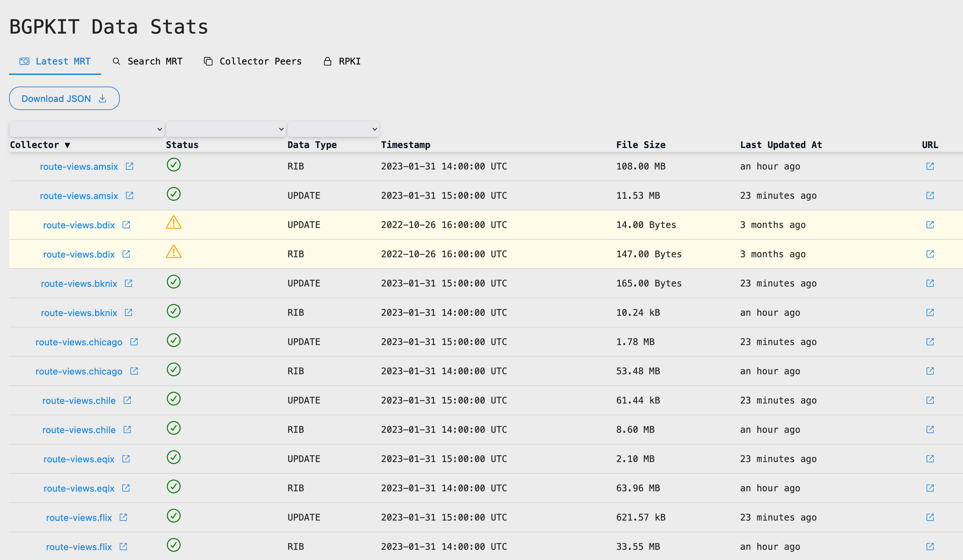The width and height of the screenshot is (963, 560).
Task: Click the Status column header
Action: click(x=182, y=145)
